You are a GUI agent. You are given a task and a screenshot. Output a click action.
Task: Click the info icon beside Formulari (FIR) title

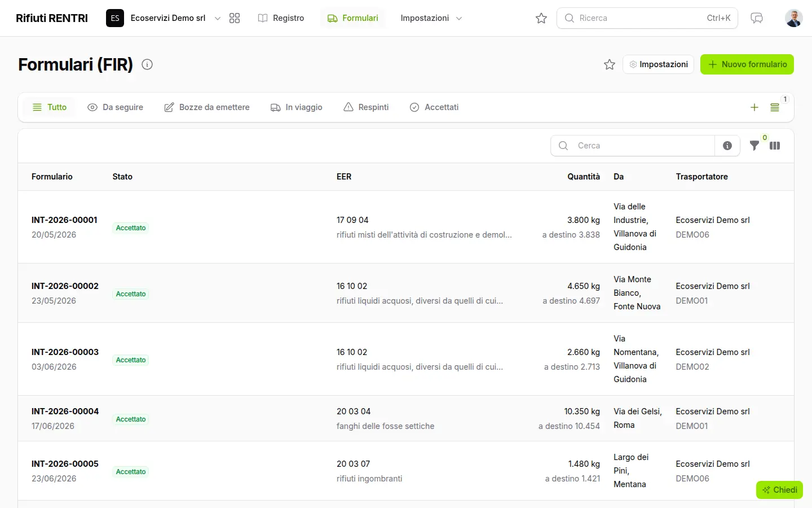[x=147, y=64]
